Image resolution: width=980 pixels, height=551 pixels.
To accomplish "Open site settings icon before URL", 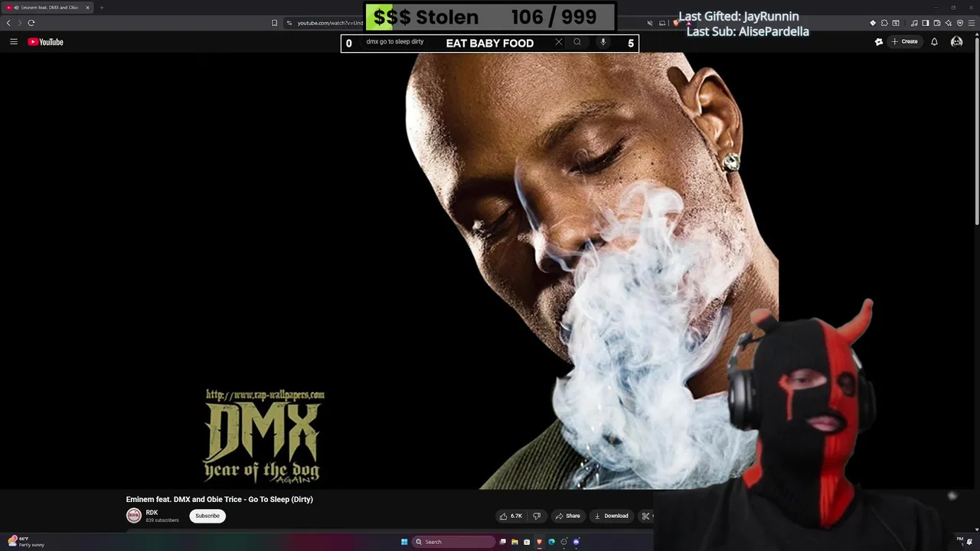I will [289, 23].
